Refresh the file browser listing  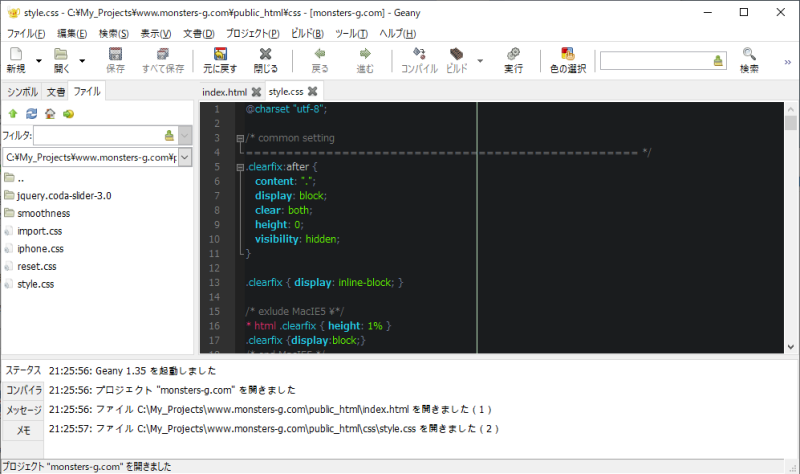32,114
